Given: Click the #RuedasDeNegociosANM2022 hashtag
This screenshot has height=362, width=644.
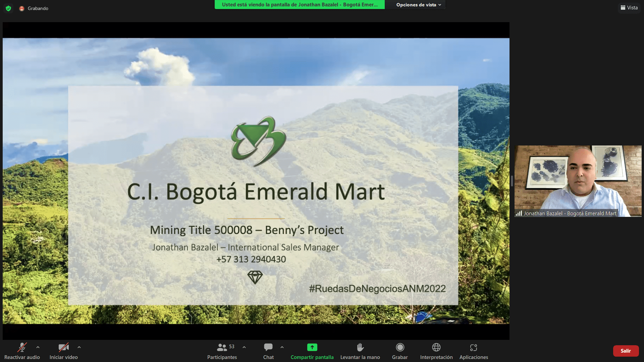Looking at the screenshot, I should [377, 289].
